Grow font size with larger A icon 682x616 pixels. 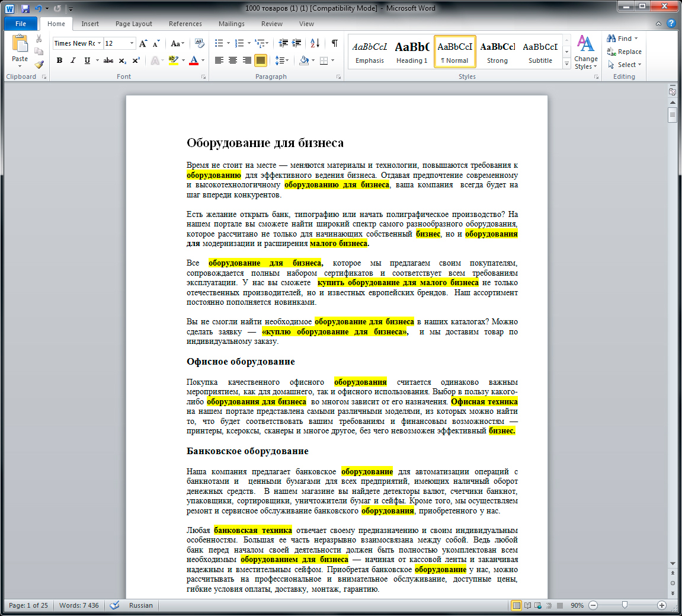click(143, 43)
